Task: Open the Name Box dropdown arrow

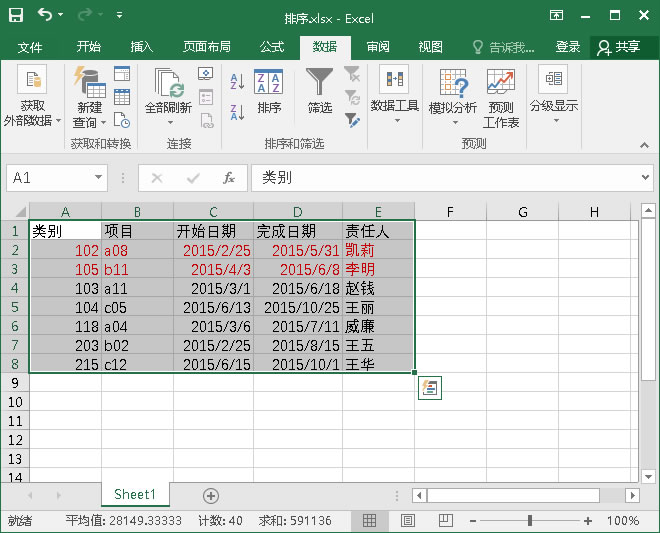Action: [x=98, y=178]
